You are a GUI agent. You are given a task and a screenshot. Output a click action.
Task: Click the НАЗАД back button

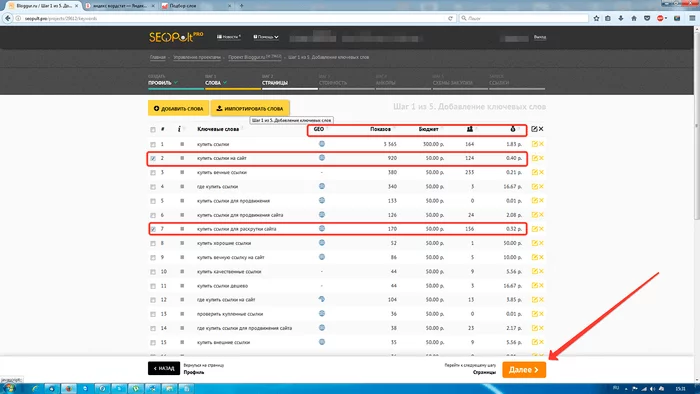[x=164, y=368]
